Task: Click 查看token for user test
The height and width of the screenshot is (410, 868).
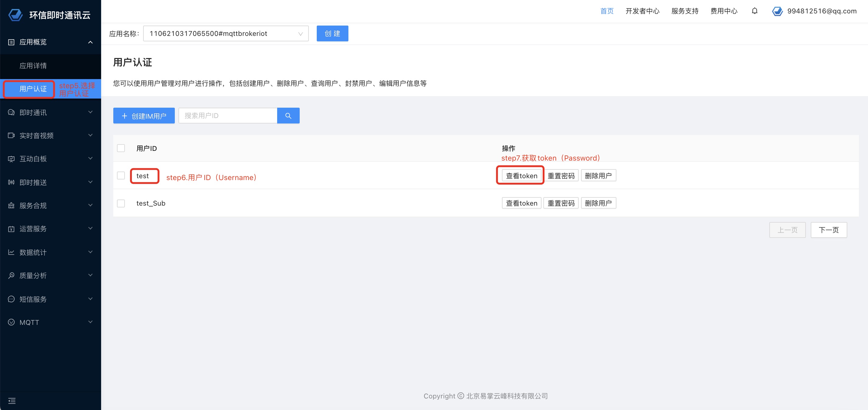Action: (x=521, y=176)
